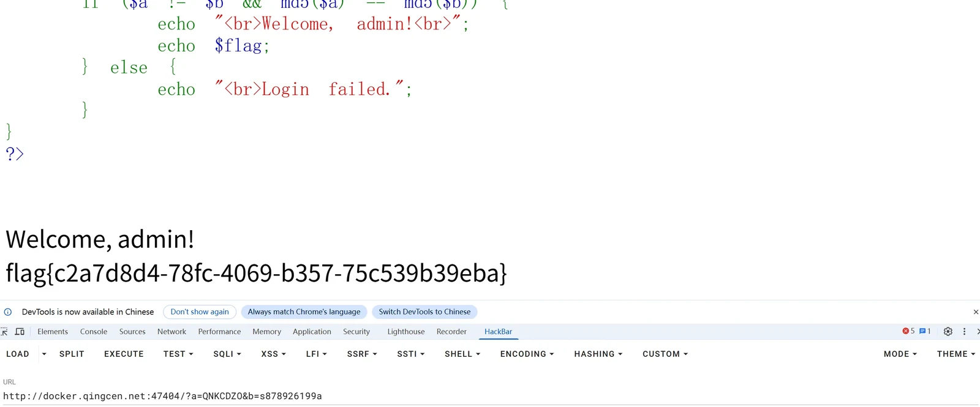Open the SQLI dropdown menu

point(227,354)
